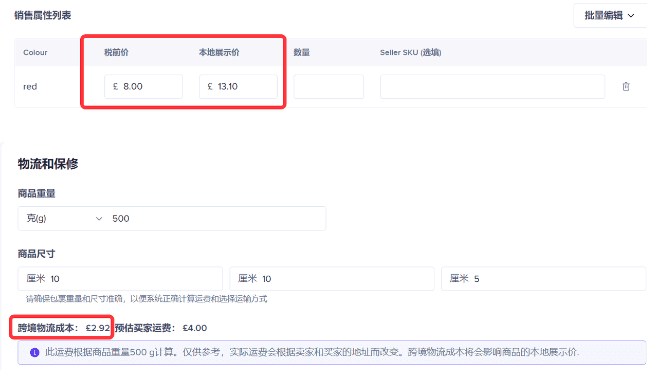Viewport: 647px width, 370px height.
Task: Click the package weight and size hint text
Action: [146, 299]
